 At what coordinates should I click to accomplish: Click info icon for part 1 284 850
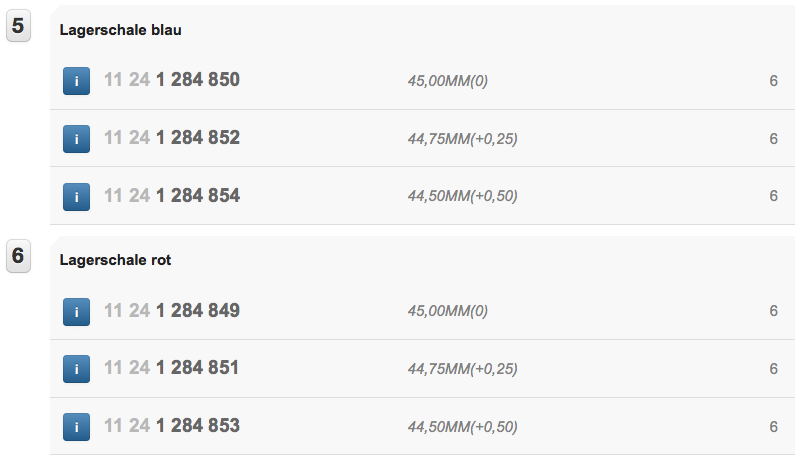pyautogui.click(x=76, y=81)
